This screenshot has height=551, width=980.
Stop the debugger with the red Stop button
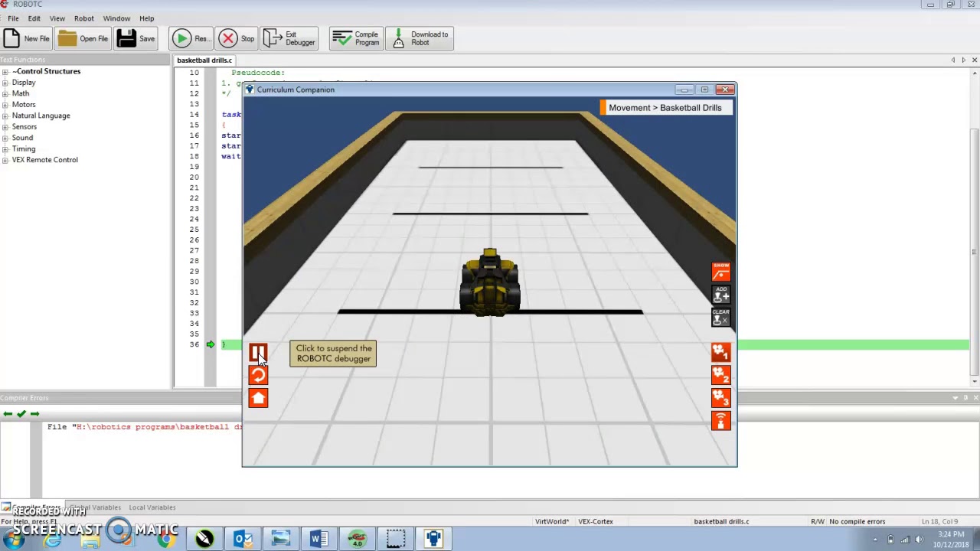click(237, 38)
